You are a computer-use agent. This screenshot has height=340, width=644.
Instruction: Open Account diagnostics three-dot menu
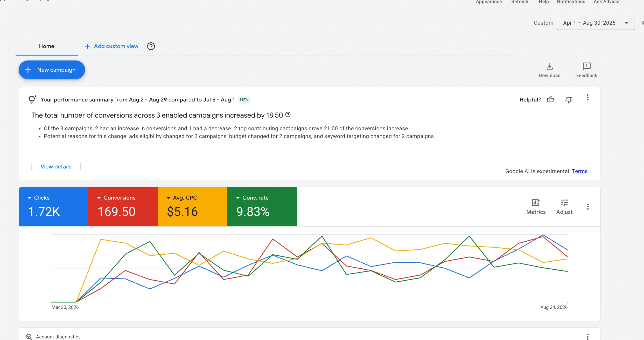pos(587,337)
